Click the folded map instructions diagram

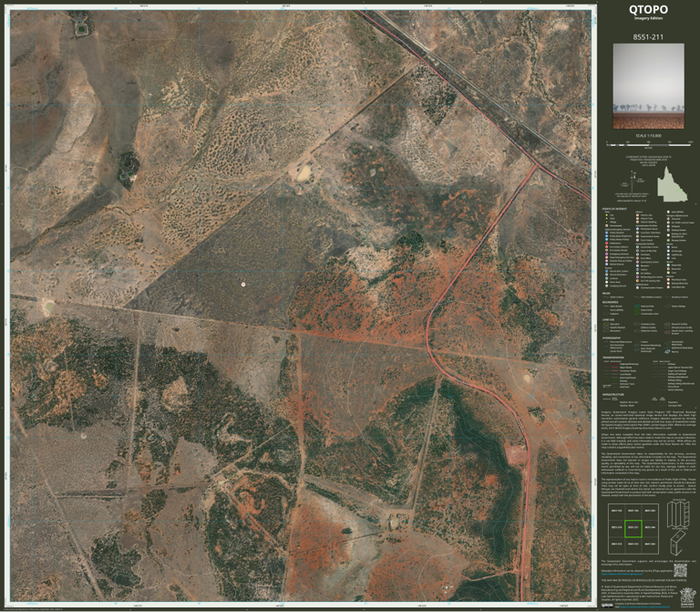678,528
